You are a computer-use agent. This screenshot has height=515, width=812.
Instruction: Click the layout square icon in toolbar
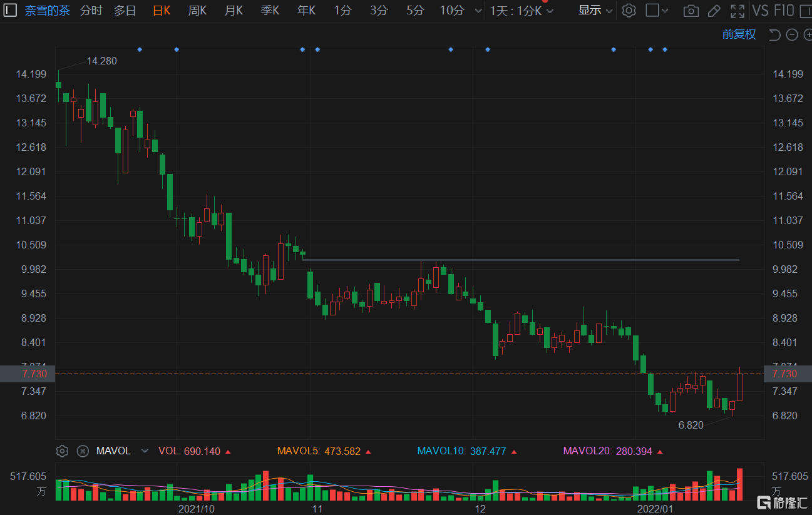click(652, 11)
